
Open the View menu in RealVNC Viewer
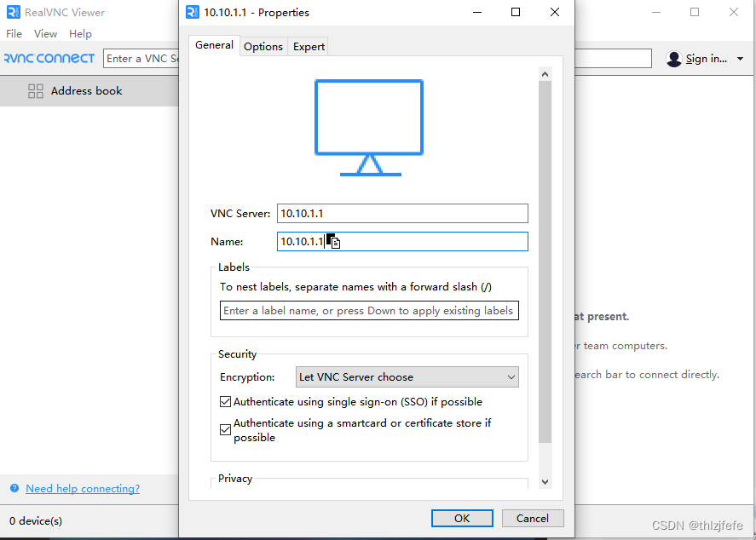tap(45, 34)
